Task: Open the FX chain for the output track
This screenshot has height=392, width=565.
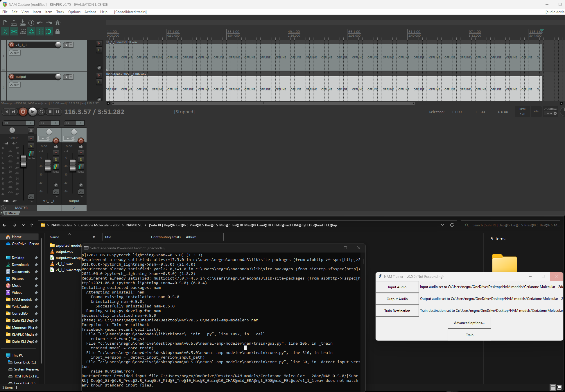Action: coord(66,77)
